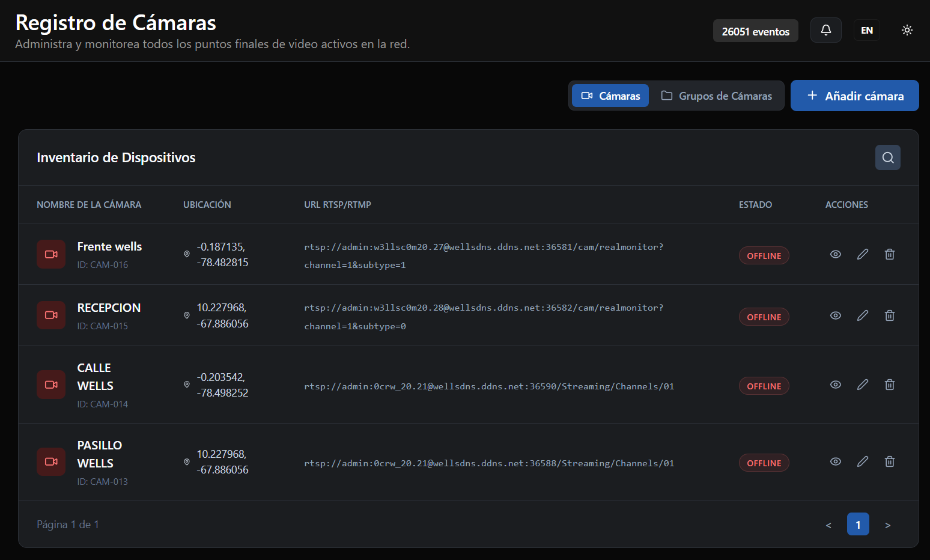930x560 pixels.
Task: View the PASILLO WELLS camera stream
Action: [x=836, y=461]
